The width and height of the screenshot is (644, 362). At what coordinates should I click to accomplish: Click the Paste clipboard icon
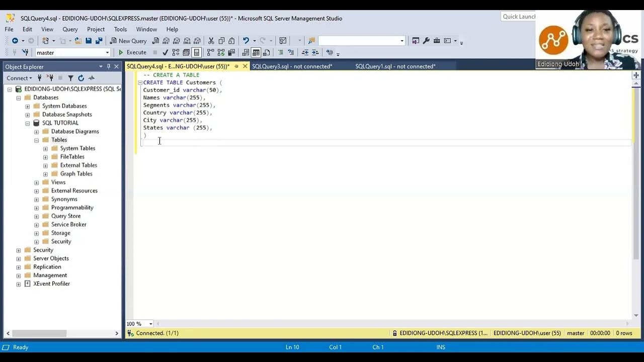[x=232, y=41]
